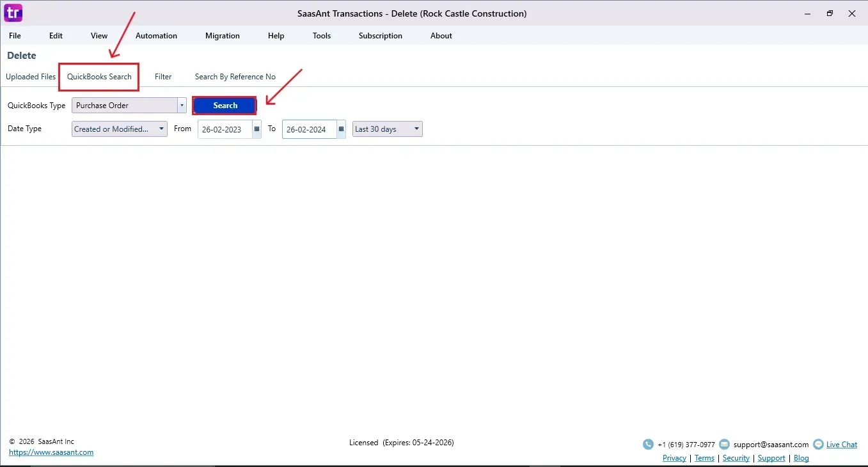Screen dimensions: 868x467
Task: Click the email envelope icon near support address
Action: pyautogui.click(x=724, y=445)
